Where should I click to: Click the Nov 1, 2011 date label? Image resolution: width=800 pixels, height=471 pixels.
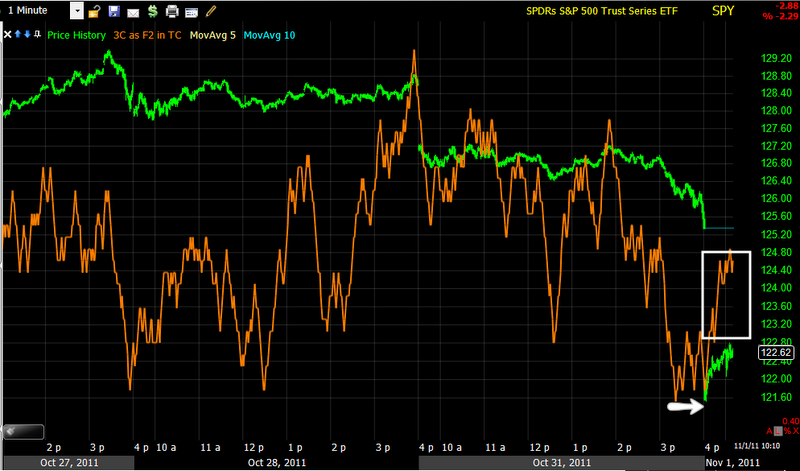click(733, 463)
